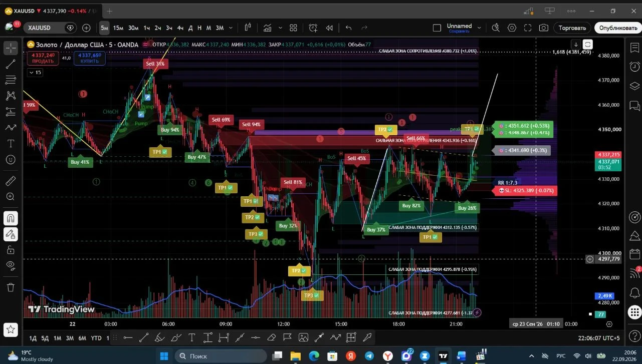This screenshot has height=364, width=642.
Task: Click the Торговать button
Action: tap(572, 28)
